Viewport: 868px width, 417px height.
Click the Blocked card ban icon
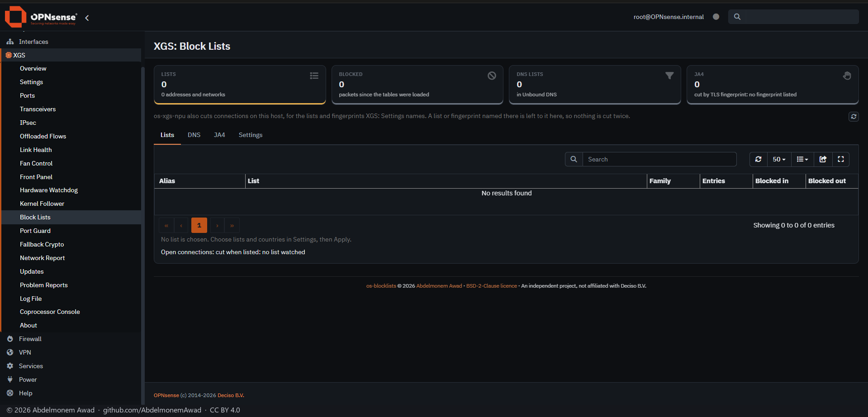pos(492,76)
